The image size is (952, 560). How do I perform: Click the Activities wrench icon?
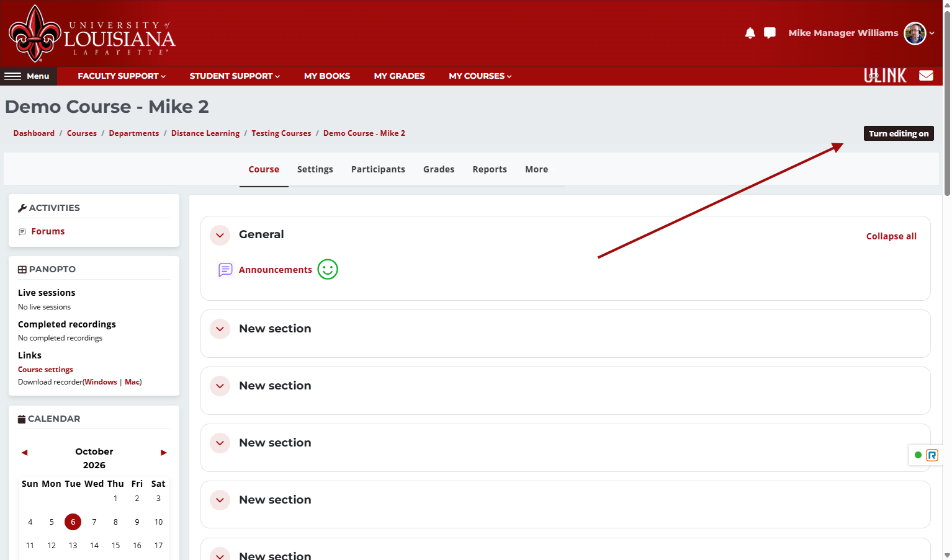(x=22, y=208)
